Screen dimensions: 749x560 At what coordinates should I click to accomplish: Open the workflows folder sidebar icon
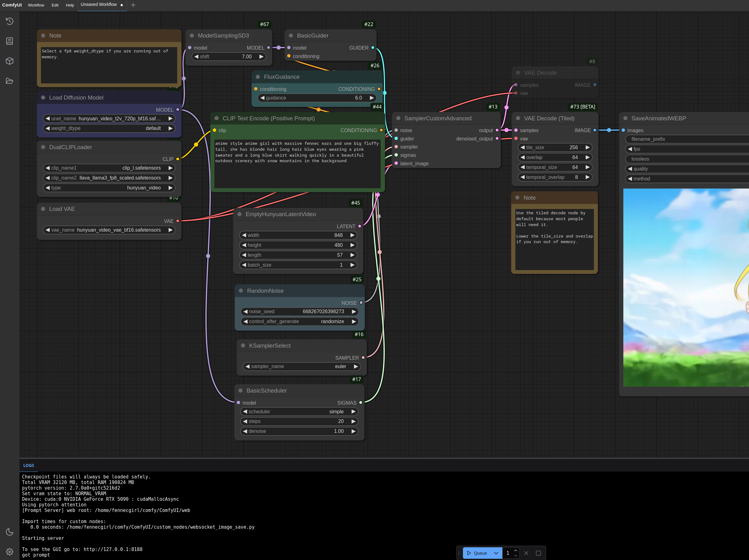coord(10,81)
